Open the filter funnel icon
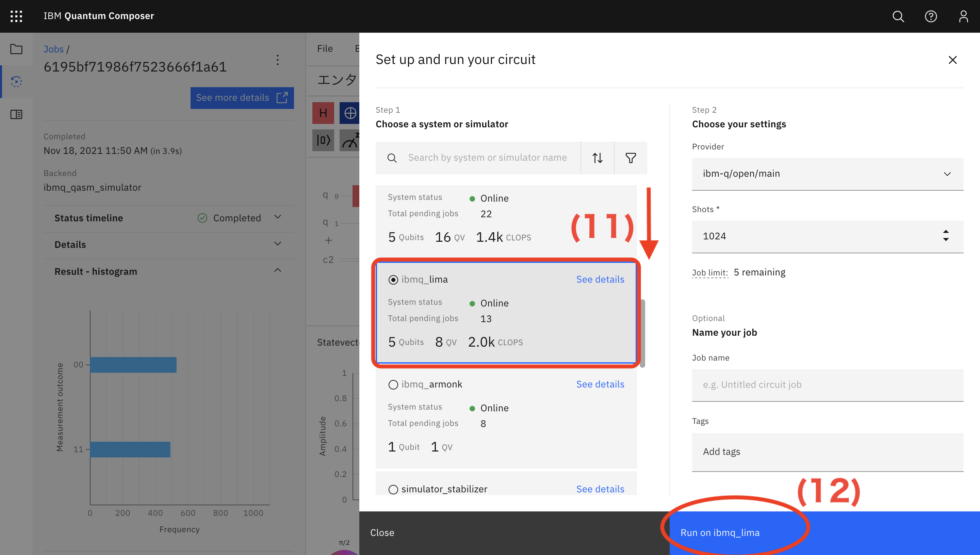 coord(630,158)
